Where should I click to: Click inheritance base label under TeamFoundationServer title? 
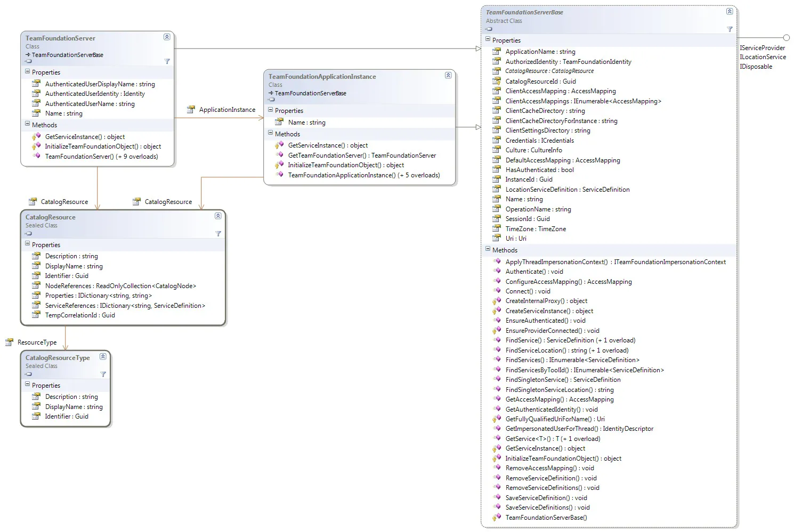tap(64, 55)
